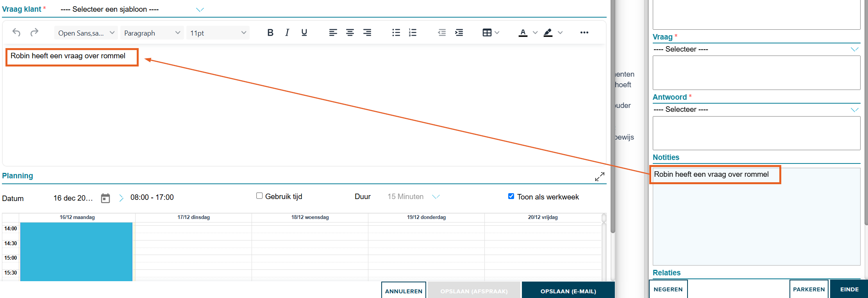Open the Duur 15 Minuten dropdown
Screen dimensions: 868x298
coord(413,197)
